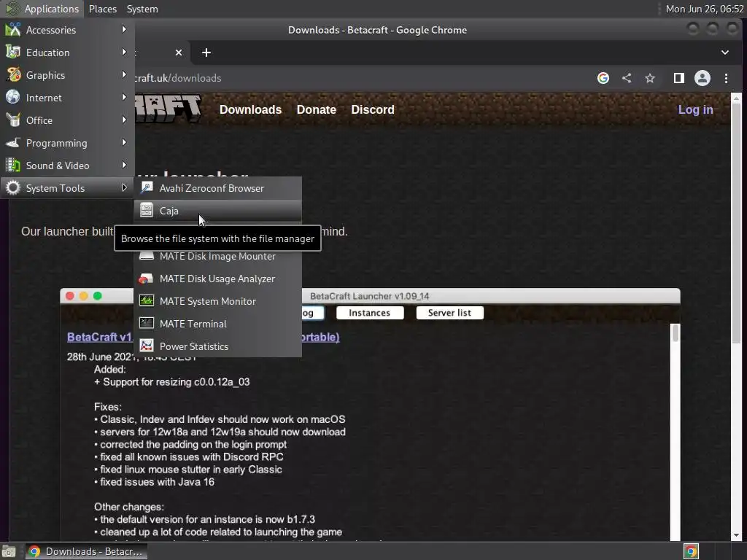Viewport: 747px width, 560px height.
Task: Expand the System Tools submenu arrow
Action: point(124,187)
